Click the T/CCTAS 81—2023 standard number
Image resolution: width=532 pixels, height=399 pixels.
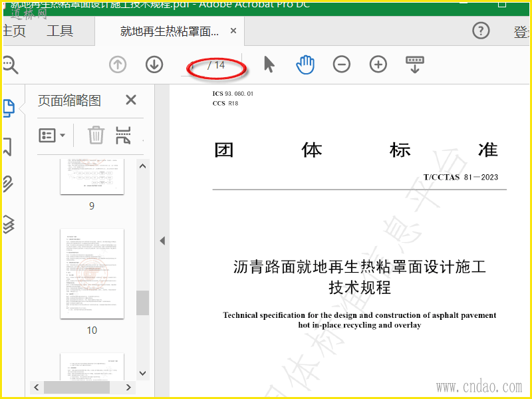pyautogui.click(x=460, y=177)
